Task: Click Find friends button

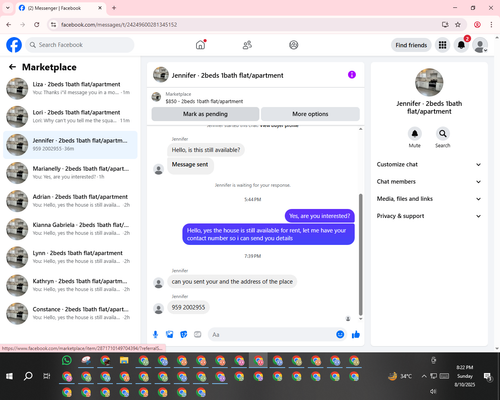Action: pos(411,45)
